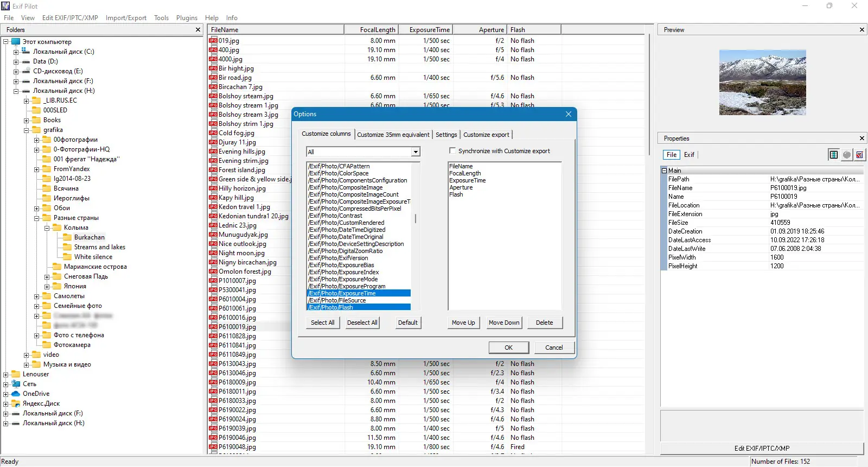
Task: Click the JPG icon of Night moon.jpg
Action: coord(213,253)
